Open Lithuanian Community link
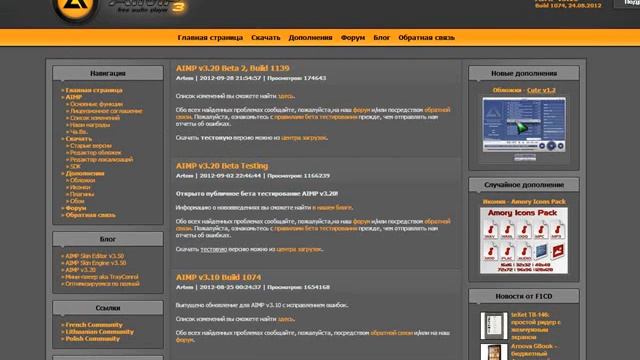 click(x=100, y=332)
